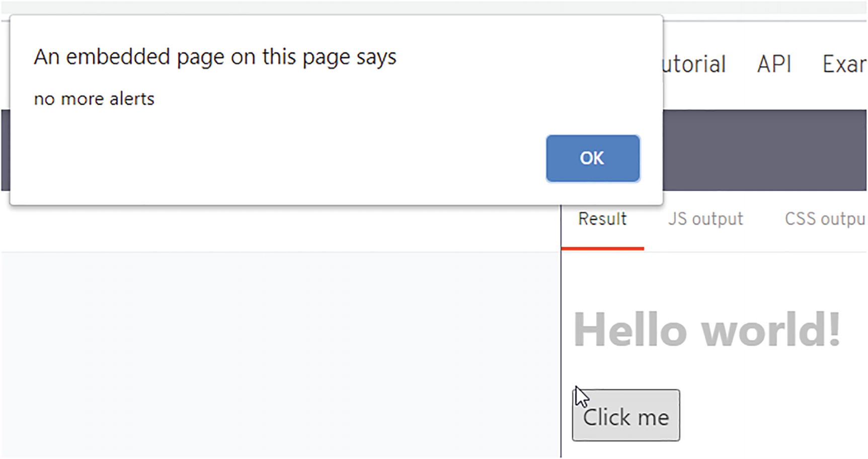This screenshot has width=868, height=459.
Task: Click the 'no more alerts' message text
Action: coord(94,99)
